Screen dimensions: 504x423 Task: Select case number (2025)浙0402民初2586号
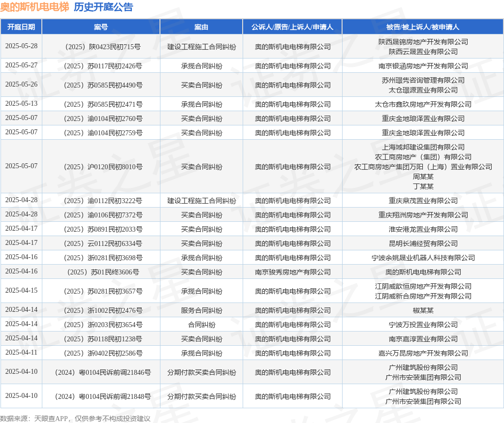(x=103, y=353)
